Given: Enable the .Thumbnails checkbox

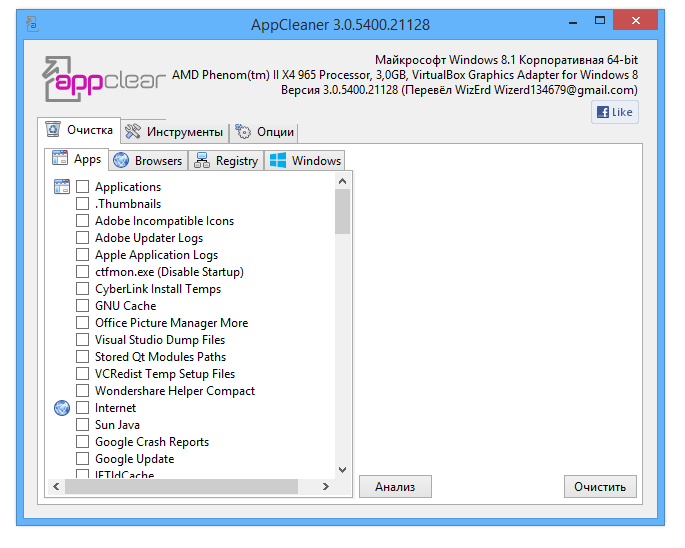Looking at the screenshot, I should click(83, 204).
